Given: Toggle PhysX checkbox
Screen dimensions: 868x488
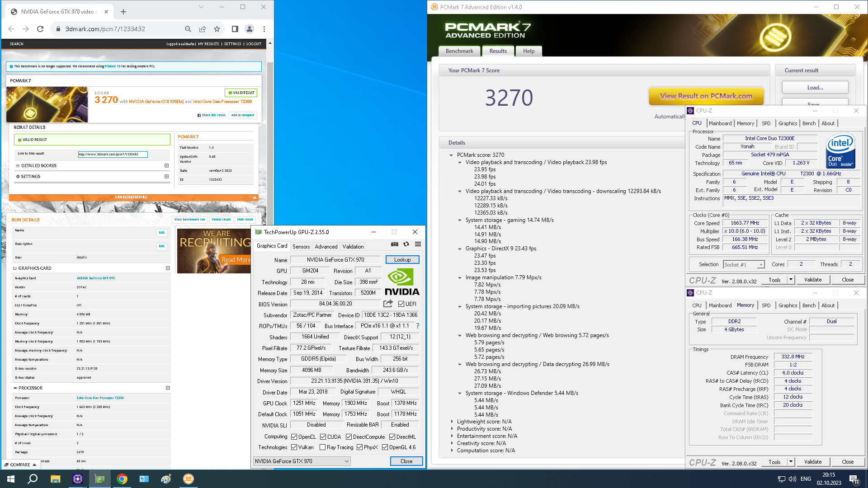Looking at the screenshot, I should coord(360,447).
